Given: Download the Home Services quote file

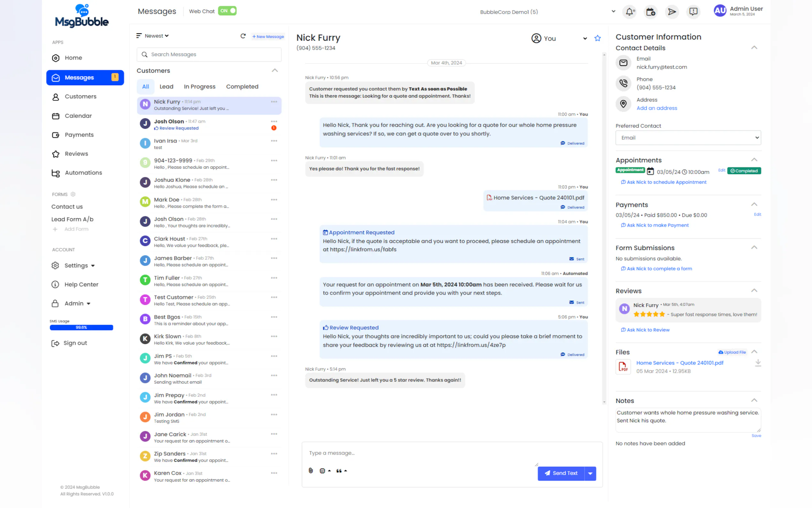Looking at the screenshot, I should (758, 363).
